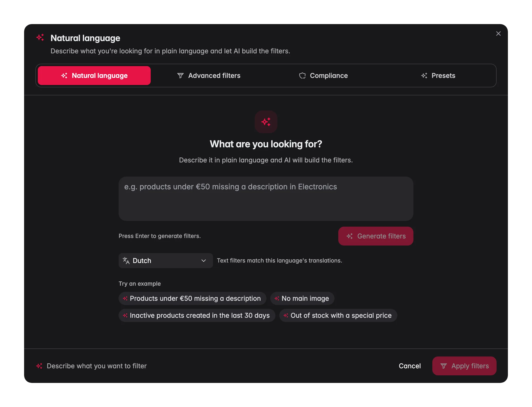Focus the filter description text box

point(266,199)
